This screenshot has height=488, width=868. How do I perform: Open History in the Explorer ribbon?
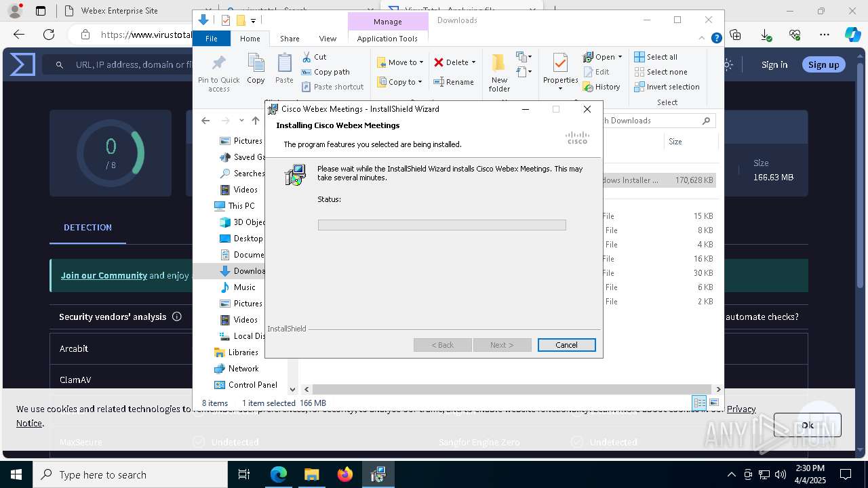(x=601, y=87)
